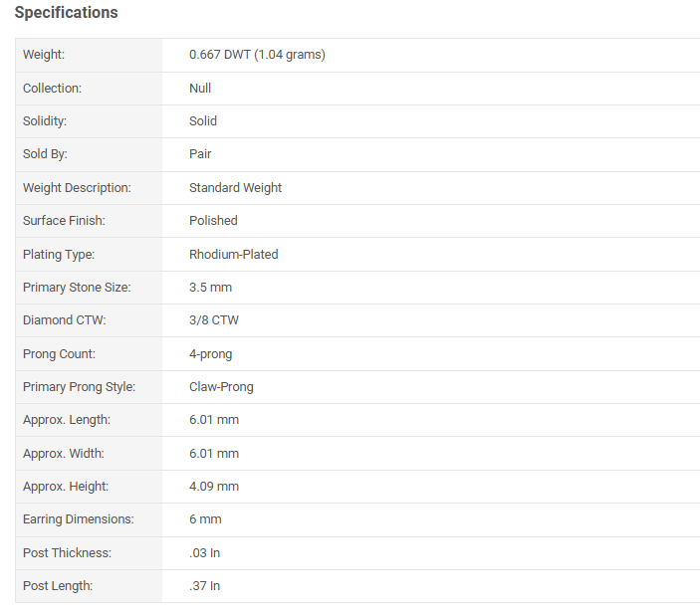Viewport: 700px width, 615px height.
Task: Click the Approx. Width value 6.01 mm
Action: [x=214, y=454]
